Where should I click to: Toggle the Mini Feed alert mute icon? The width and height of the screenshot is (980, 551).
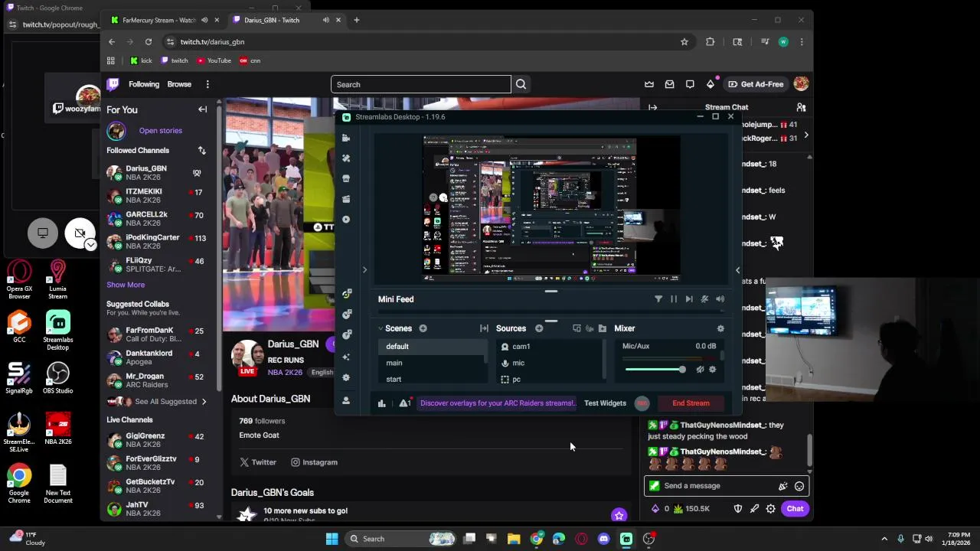click(704, 299)
